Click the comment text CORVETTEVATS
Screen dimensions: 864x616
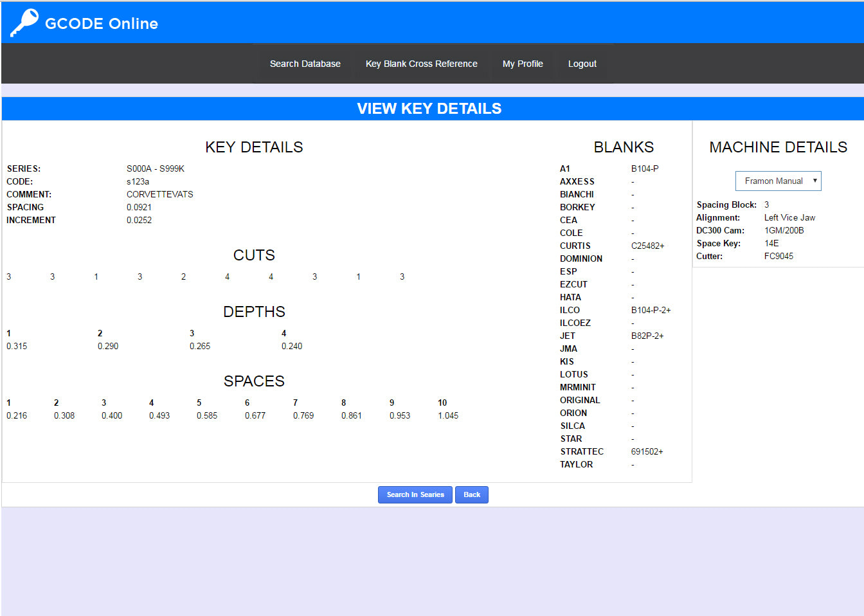coord(159,194)
